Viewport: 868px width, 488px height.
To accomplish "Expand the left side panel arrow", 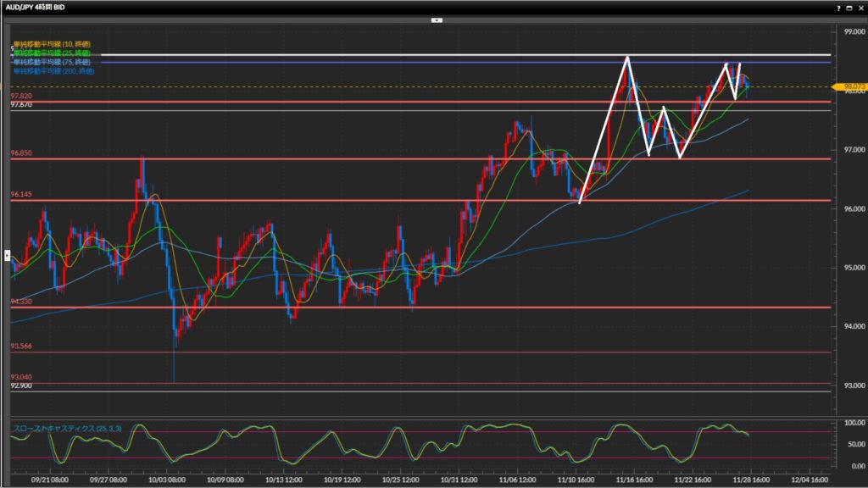I will tap(8, 253).
